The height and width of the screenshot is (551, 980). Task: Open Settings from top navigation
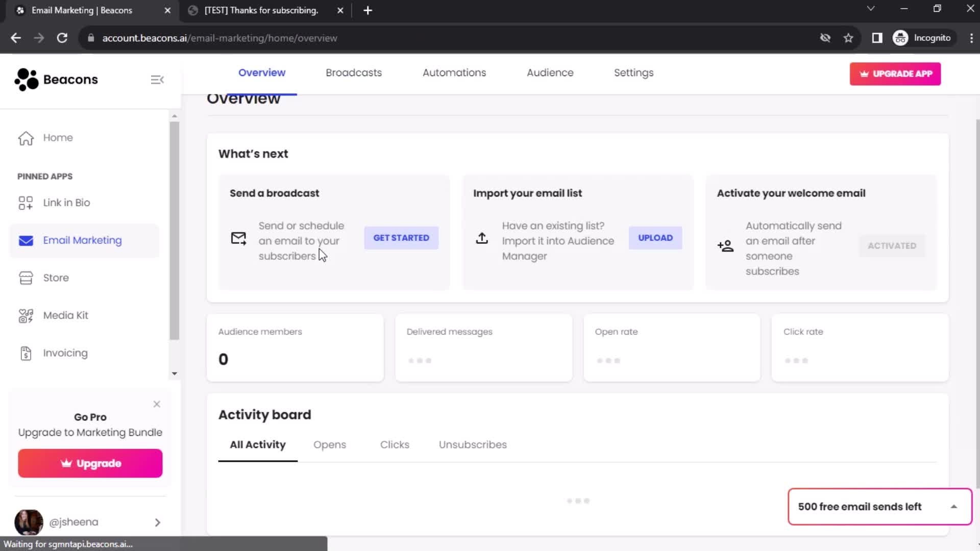pos(633,72)
